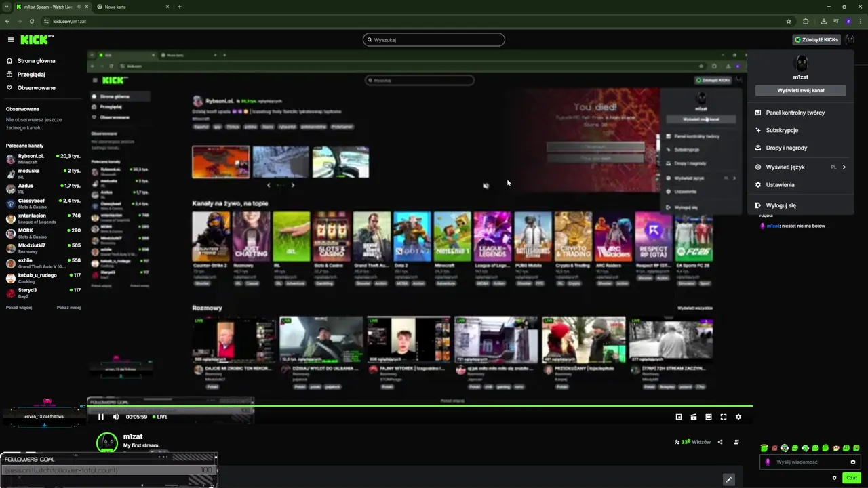Expand Wyświetl język PL submenu
Viewport: 868px width, 488px height.
[x=801, y=167]
